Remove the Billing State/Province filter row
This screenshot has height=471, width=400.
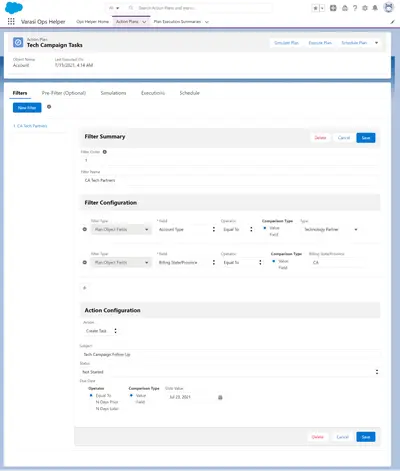click(85, 262)
